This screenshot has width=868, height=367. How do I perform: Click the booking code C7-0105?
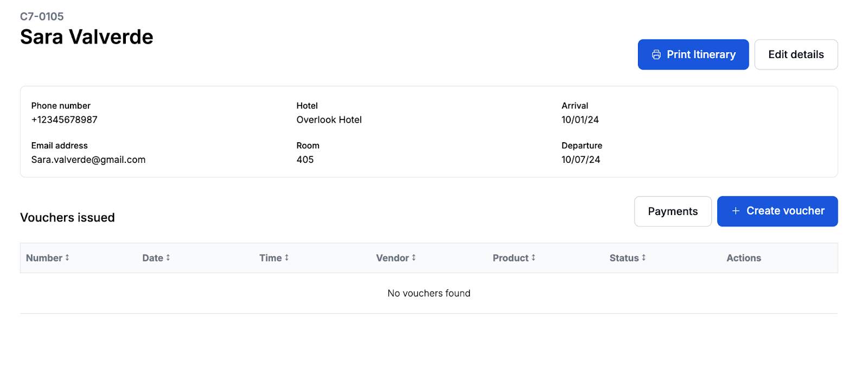coord(42,17)
